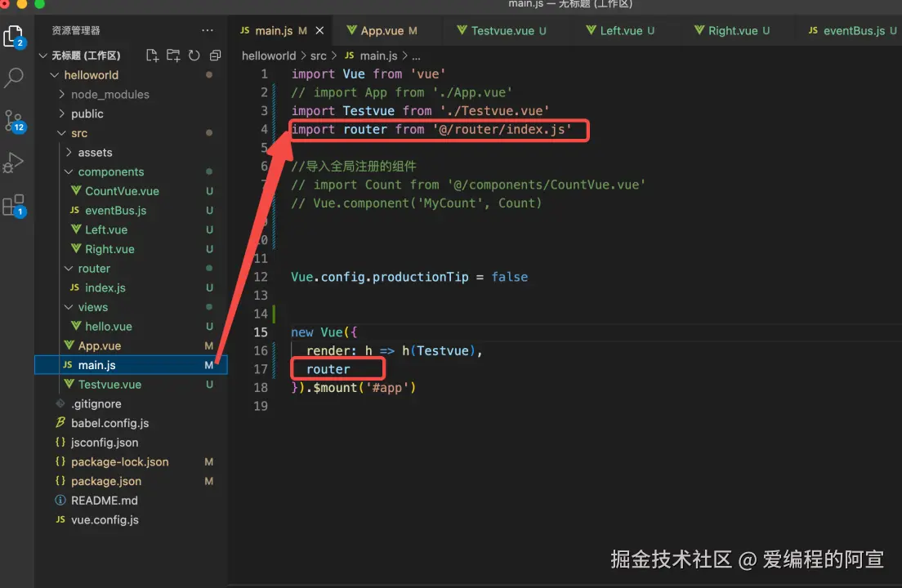
Task: Collapse the router folder
Action: (69, 269)
